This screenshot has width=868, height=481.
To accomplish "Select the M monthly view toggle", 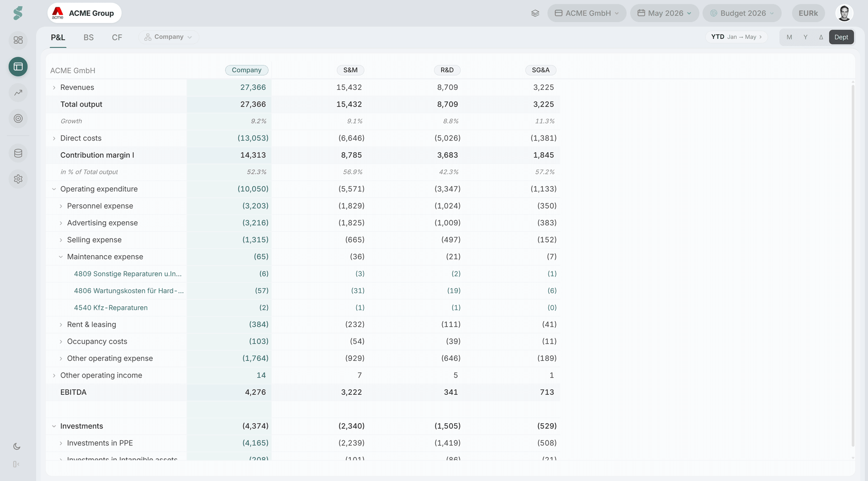I will click(789, 37).
